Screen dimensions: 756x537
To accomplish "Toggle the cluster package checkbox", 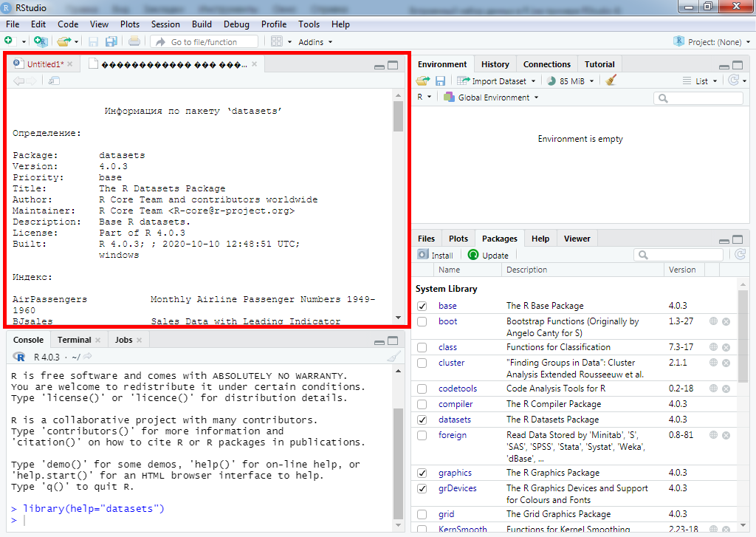I will [422, 363].
